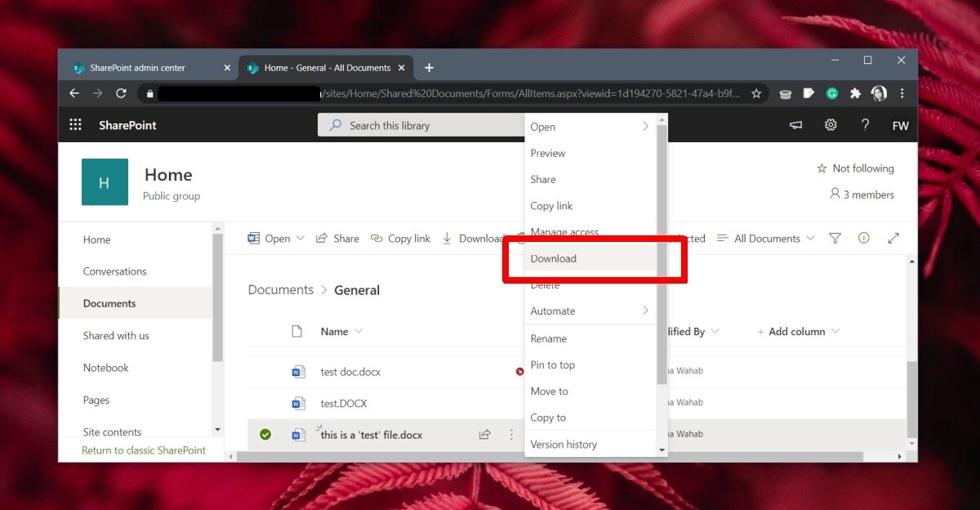Expand content to full screen

[x=893, y=239]
